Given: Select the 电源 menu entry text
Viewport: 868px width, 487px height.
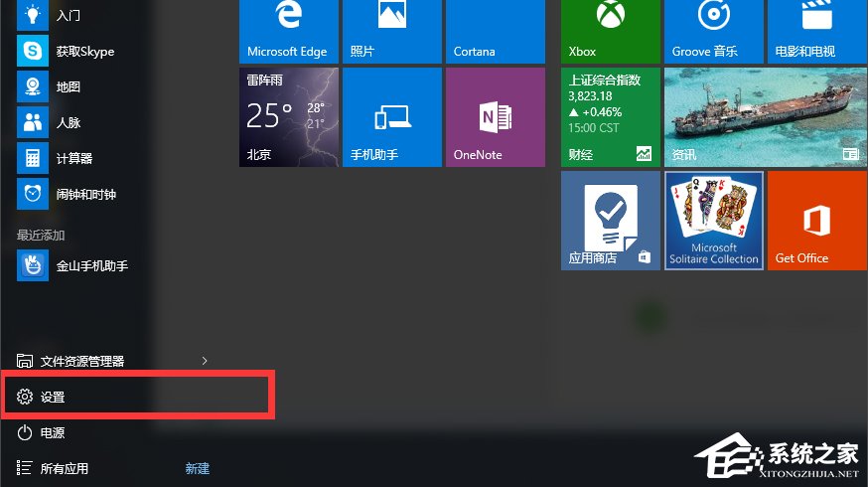Looking at the screenshot, I should (x=53, y=432).
